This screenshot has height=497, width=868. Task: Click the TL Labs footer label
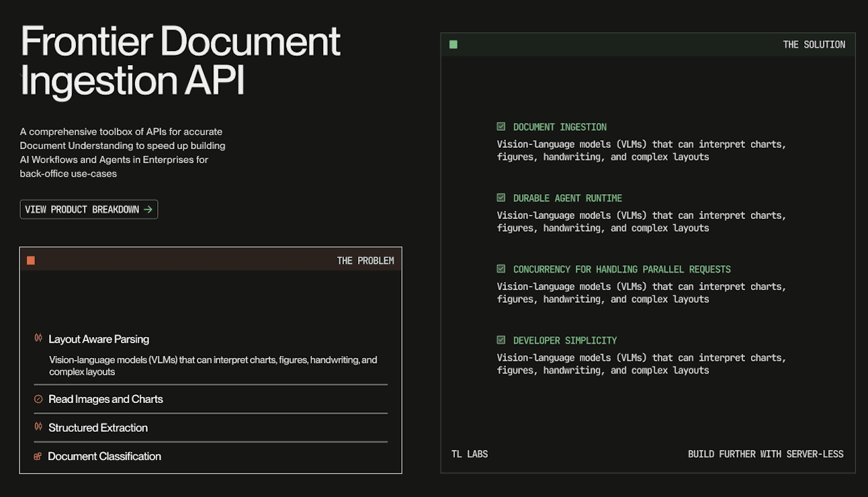(470, 454)
